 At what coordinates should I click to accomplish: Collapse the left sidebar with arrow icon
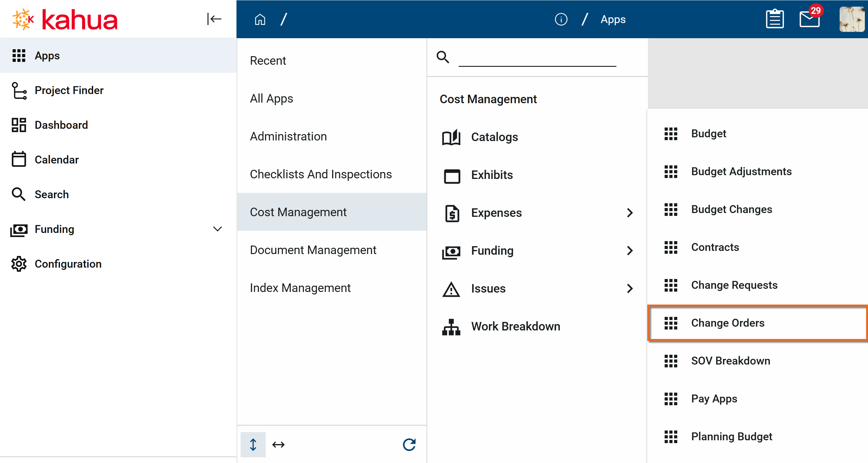214,19
